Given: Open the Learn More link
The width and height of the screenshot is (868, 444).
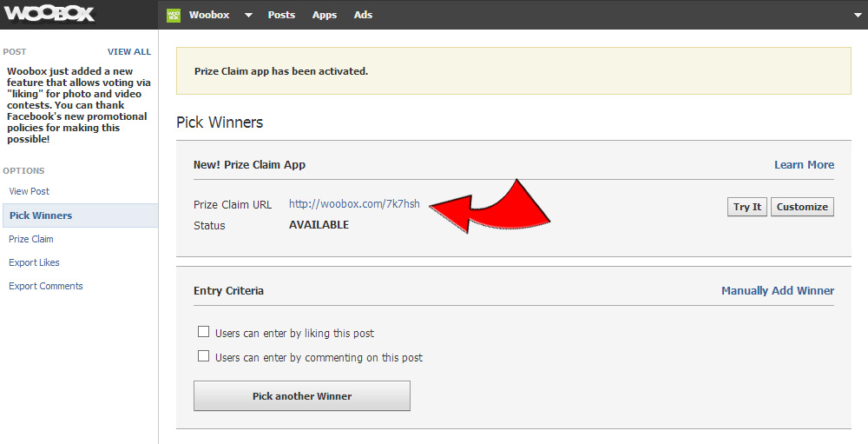Looking at the screenshot, I should (804, 164).
